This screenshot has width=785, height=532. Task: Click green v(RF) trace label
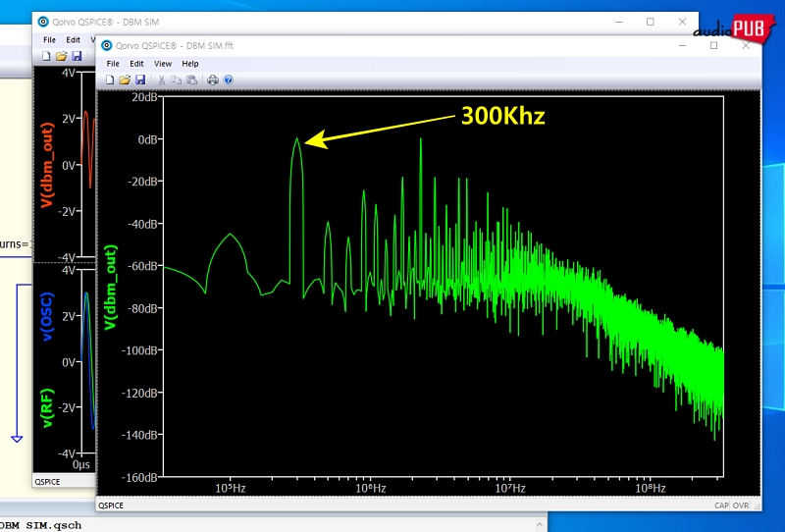click(x=46, y=408)
